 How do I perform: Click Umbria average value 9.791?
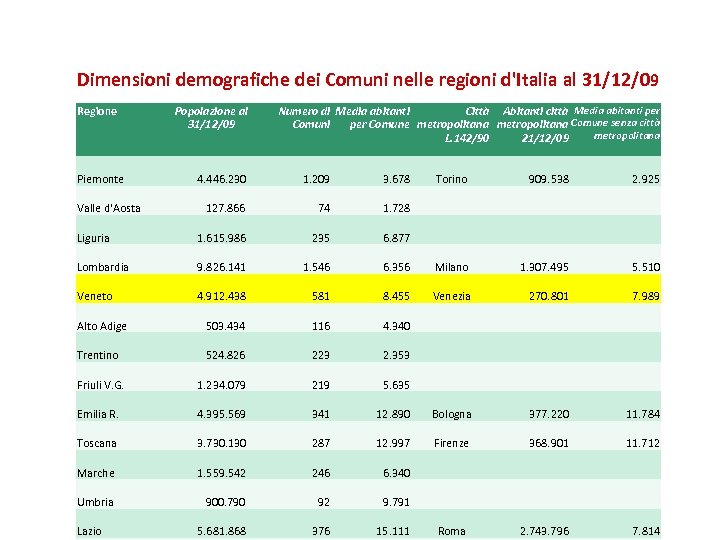tap(396, 502)
